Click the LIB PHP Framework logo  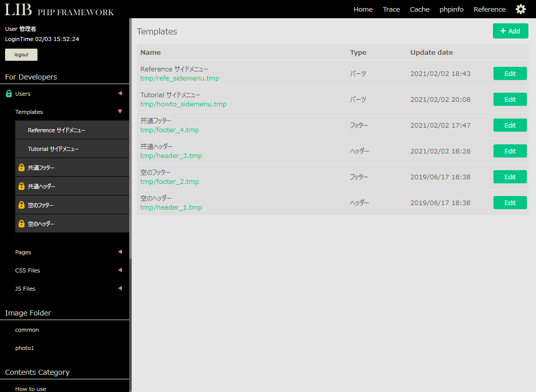(59, 10)
